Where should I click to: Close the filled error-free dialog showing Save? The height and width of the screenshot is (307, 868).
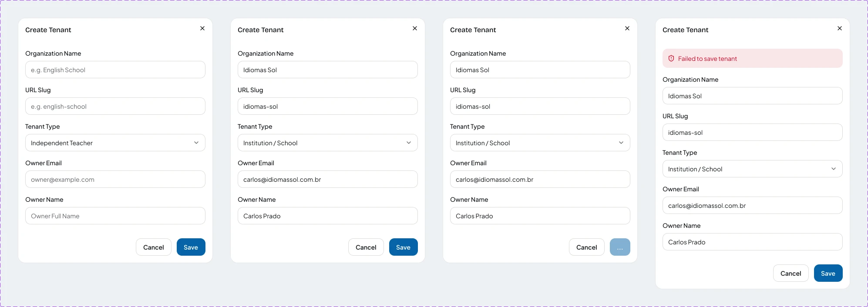pos(415,28)
